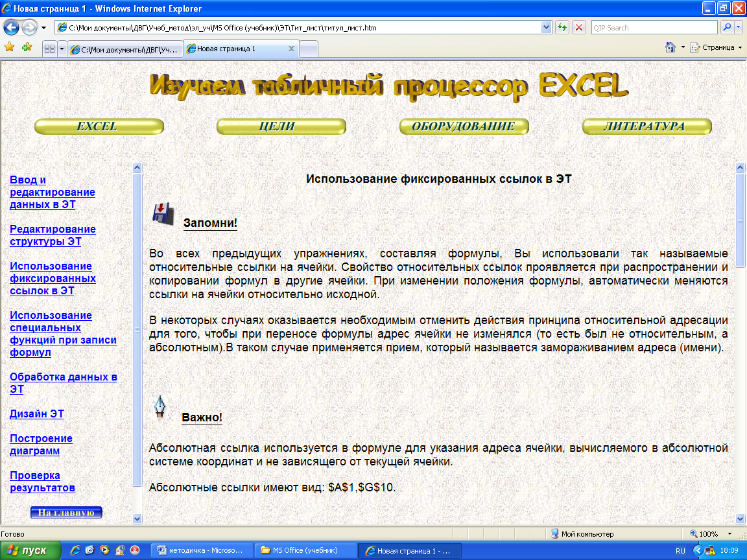This screenshot has width=747, height=560.
Task: Expand the search provider options arrow
Action: point(740,28)
